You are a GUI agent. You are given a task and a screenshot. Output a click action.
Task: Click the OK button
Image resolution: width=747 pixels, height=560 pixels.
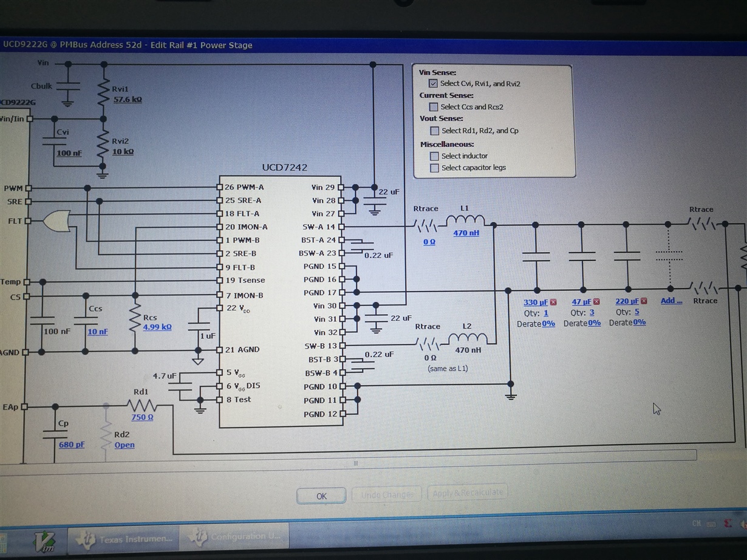[x=321, y=496]
